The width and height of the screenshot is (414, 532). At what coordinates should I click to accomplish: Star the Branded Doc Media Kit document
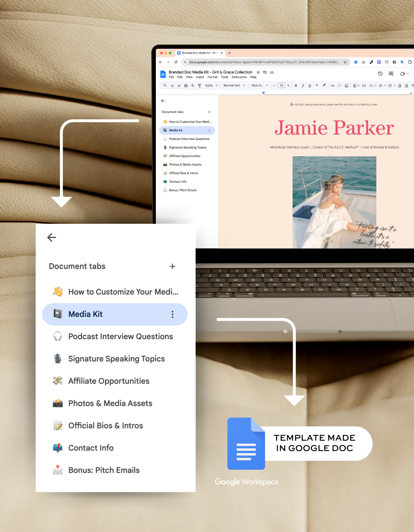[258, 72]
